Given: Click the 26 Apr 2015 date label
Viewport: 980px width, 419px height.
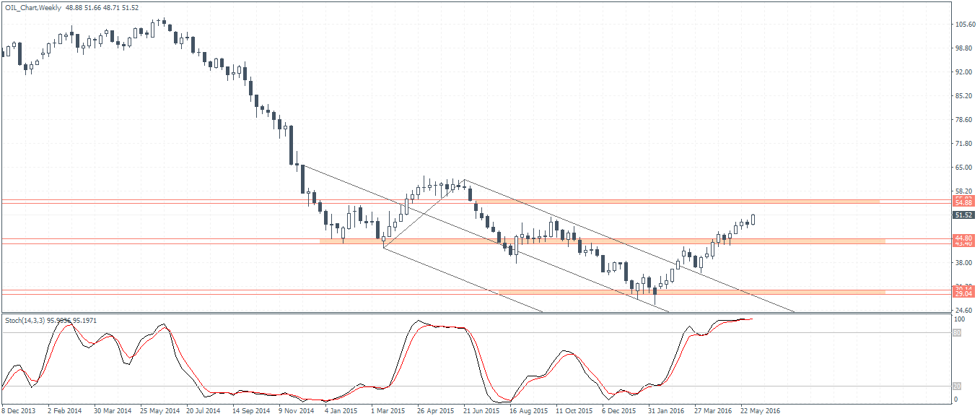Looking at the screenshot, I should pos(435,411).
